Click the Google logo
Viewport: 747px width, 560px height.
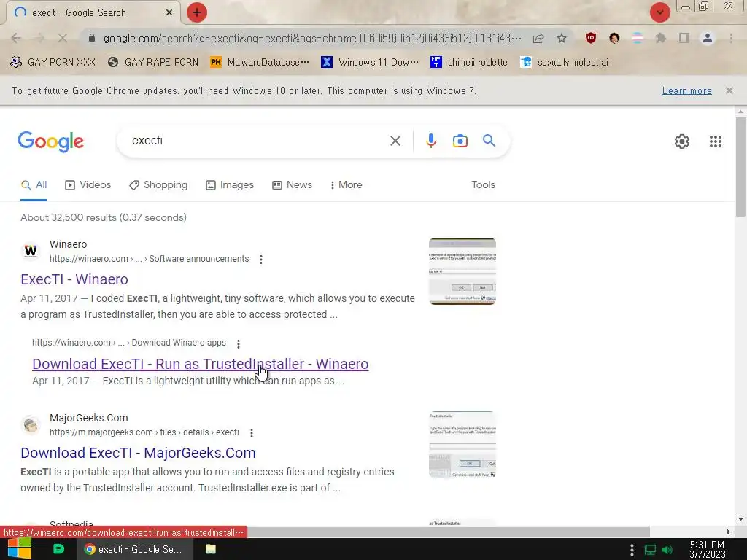(51, 141)
